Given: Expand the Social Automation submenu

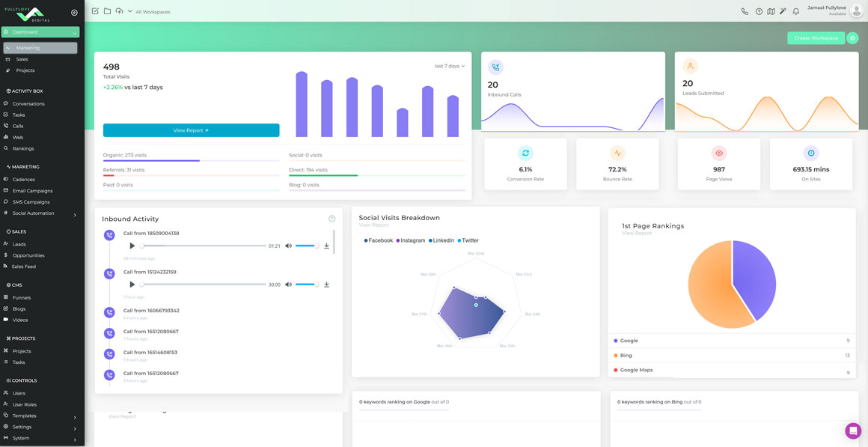Looking at the screenshot, I should (75, 214).
